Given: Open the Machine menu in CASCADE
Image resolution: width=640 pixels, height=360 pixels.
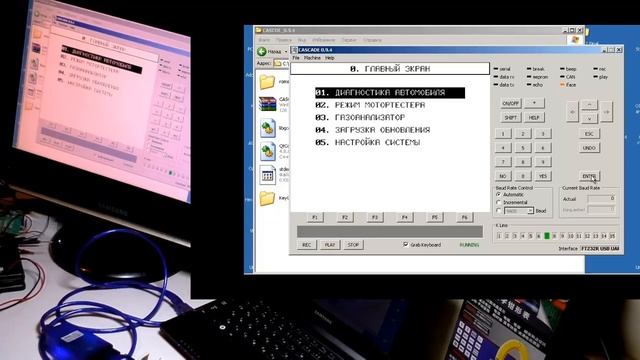Looking at the screenshot, I should coord(312,58).
